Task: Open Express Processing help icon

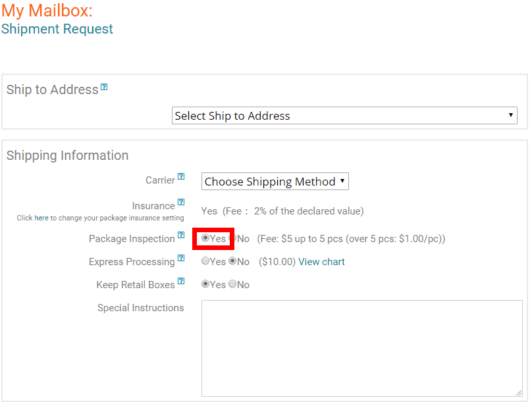Action: coord(181,259)
